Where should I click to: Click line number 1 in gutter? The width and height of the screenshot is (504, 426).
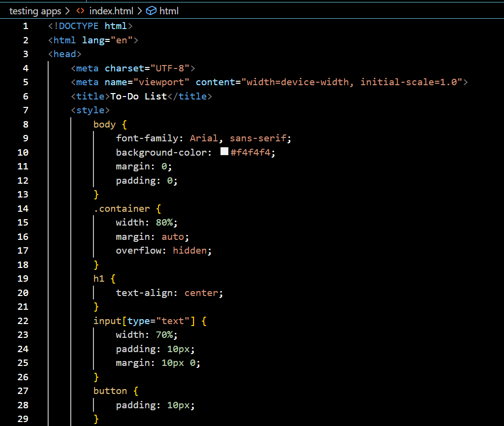coord(26,26)
